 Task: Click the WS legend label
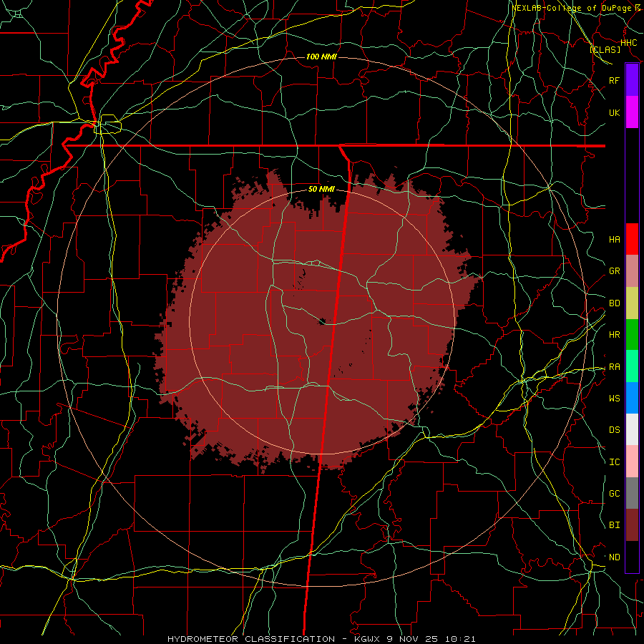coord(615,398)
